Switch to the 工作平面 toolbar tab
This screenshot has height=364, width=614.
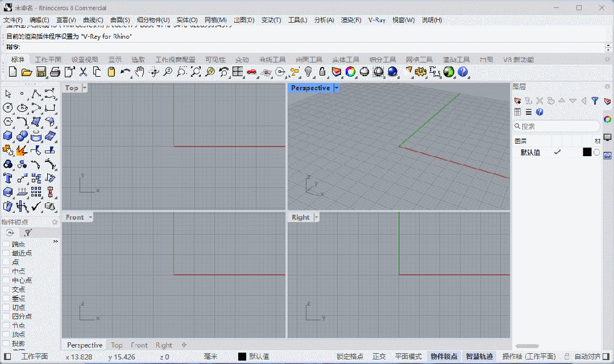pyautogui.click(x=48, y=60)
